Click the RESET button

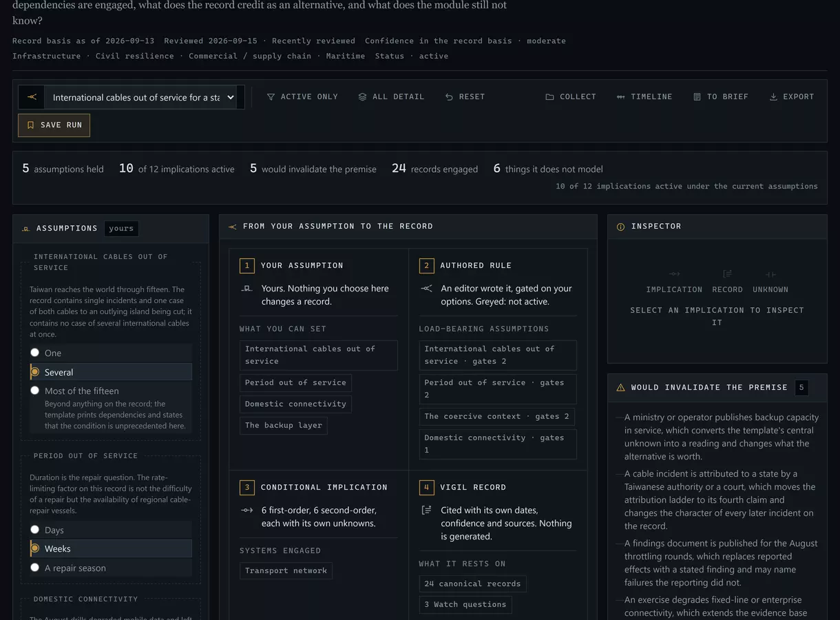465,97
